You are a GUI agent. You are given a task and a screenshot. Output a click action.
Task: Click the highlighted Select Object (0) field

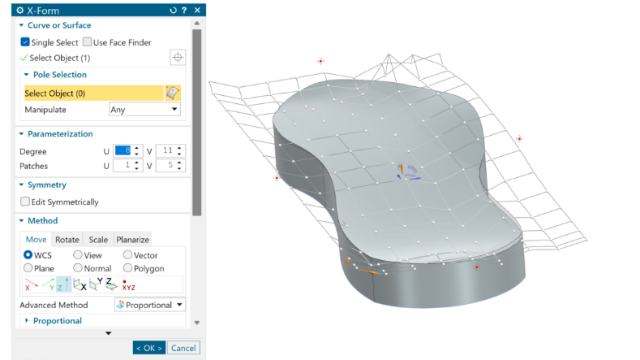(x=94, y=93)
